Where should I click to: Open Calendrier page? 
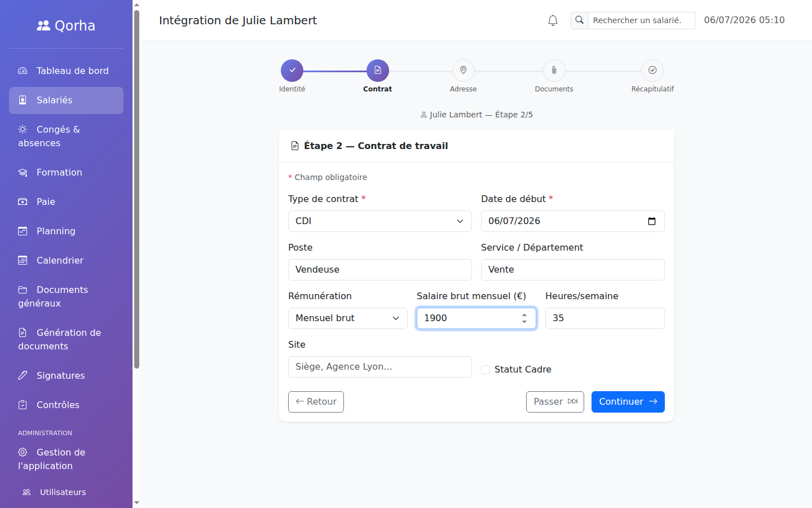tap(66, 260)
